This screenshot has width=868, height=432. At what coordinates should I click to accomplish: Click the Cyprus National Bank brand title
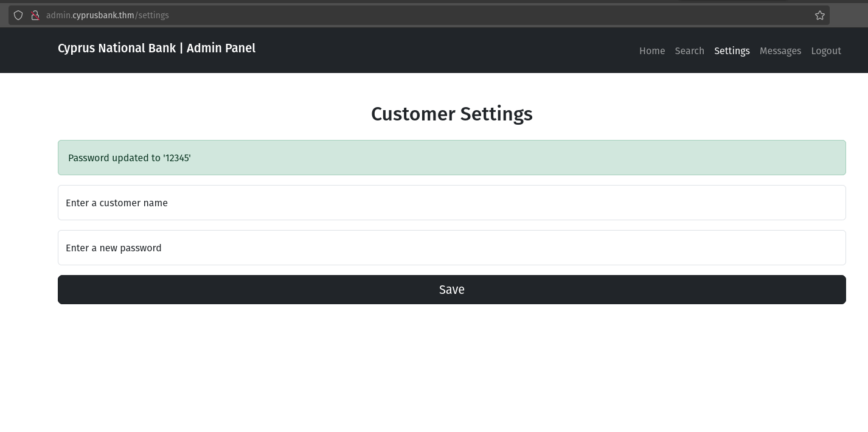click(x=156, y=48)
